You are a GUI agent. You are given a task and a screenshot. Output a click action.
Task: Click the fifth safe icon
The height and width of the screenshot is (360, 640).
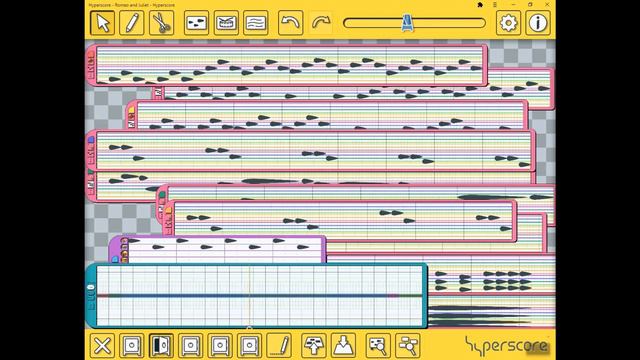click(249, 346)
